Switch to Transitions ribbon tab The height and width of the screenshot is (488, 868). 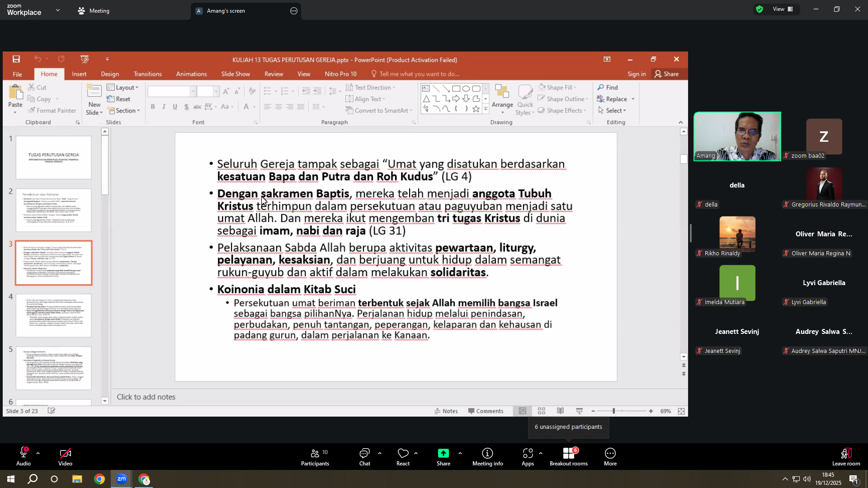(x=147, y=74)
